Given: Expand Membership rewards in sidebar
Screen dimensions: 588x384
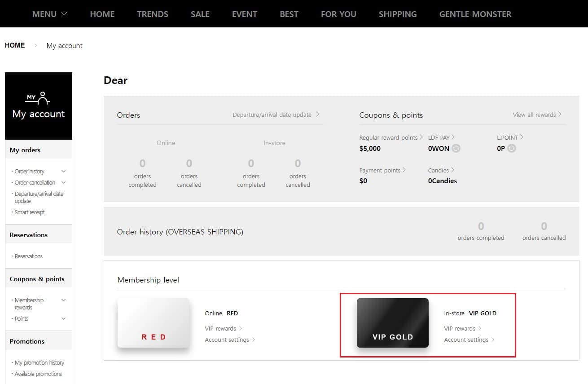Looking at the screenshot, I should click(63, 300).
